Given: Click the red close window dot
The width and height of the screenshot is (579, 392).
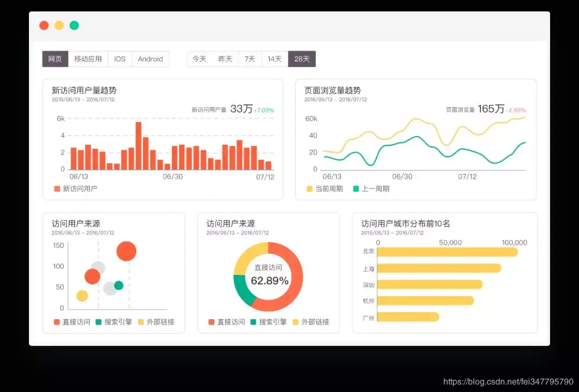Looking at the screenshot, I should [x=44, y=26].
